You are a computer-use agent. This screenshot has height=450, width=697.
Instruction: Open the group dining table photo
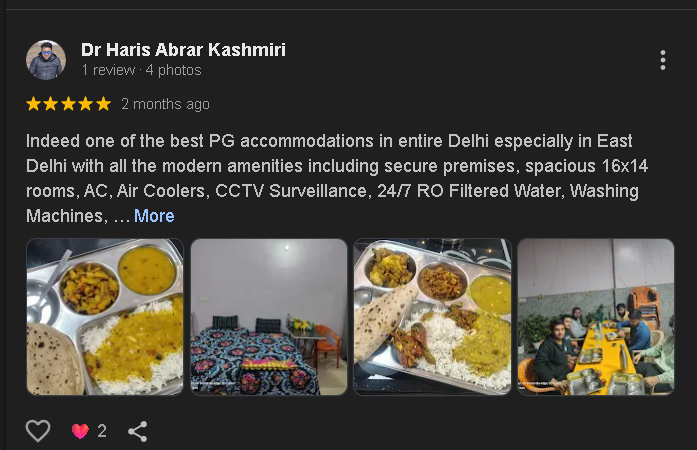596,317
